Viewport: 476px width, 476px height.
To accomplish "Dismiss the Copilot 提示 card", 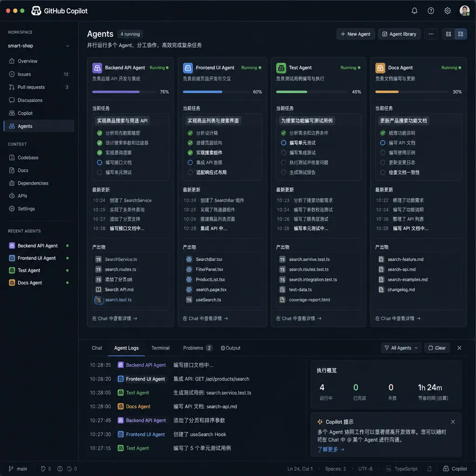I will [453, 422].
